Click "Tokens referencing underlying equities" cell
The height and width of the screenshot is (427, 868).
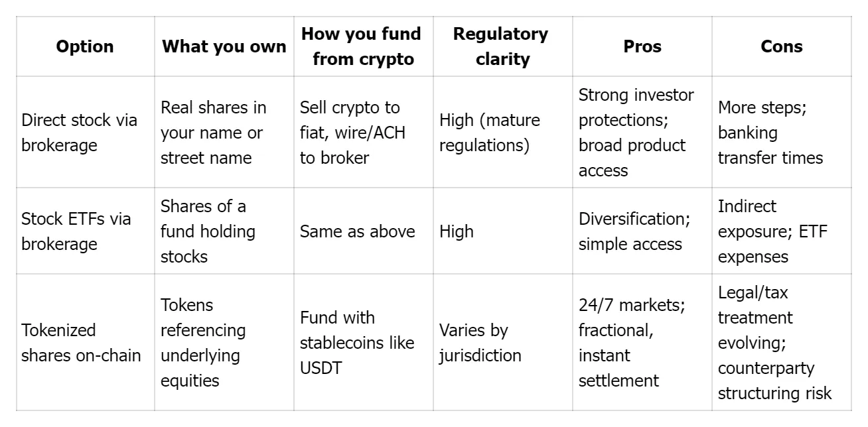pos(203,343)
